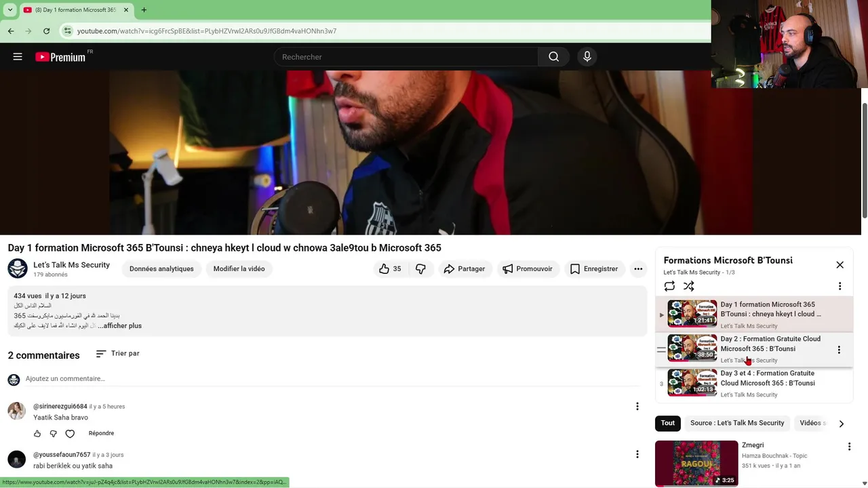868x488 pixels.
Task: Promote the video with Promouvoir
Action: tap(527, 269)
